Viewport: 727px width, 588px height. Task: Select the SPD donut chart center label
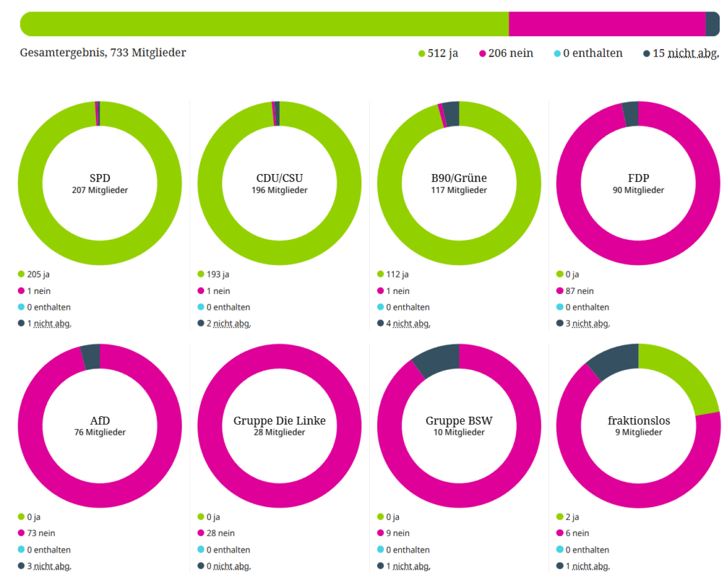[x=100, y=183]
